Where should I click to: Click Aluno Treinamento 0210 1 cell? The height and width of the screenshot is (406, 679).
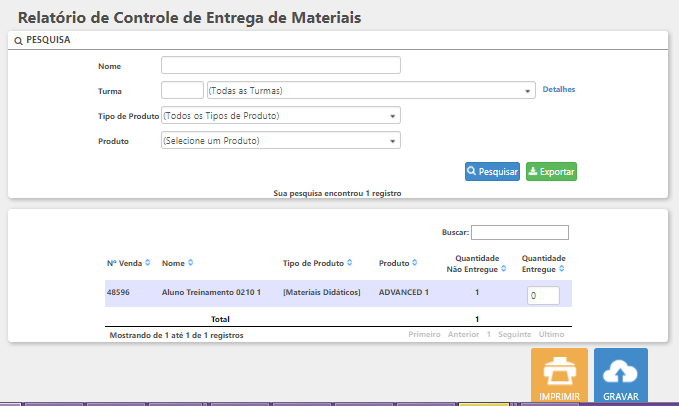point(211,292)
